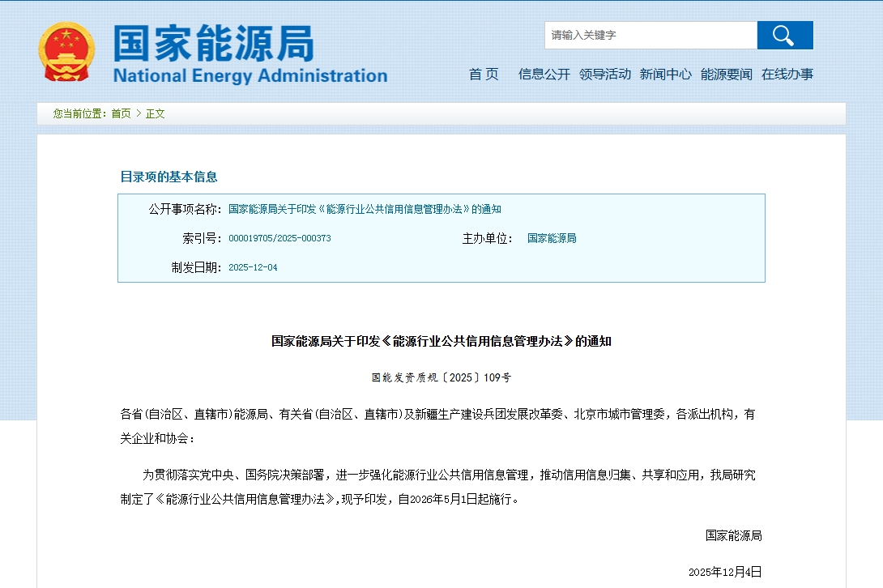Open the 首页 navigation menu item

point(484,75)
